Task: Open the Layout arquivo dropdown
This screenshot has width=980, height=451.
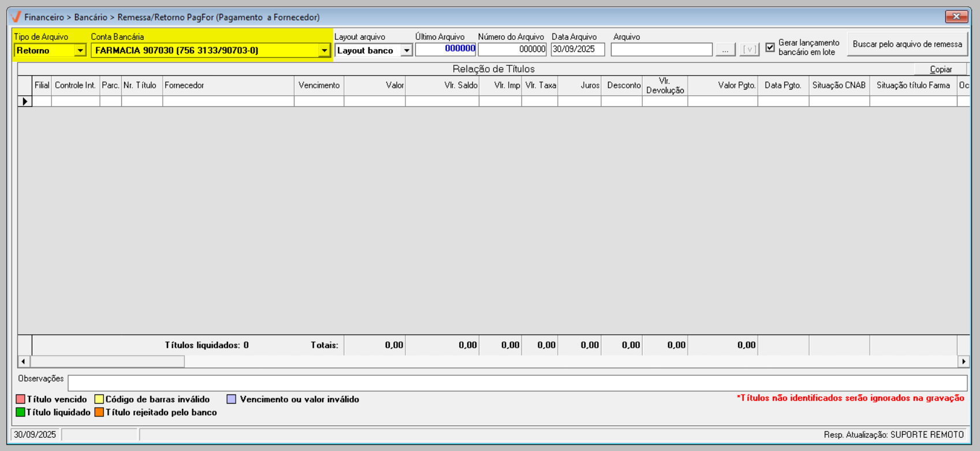Action: tap(407, 51)
